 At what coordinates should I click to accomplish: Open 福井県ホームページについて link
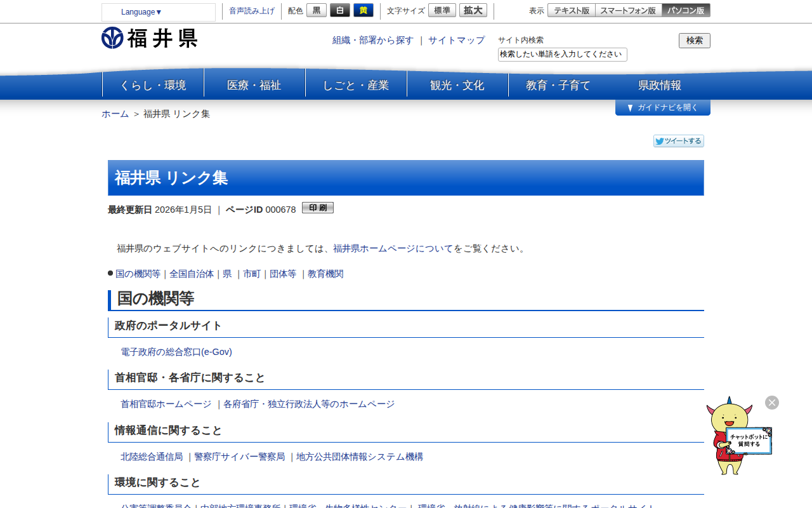pyautogui.click(x=393, y=248)
